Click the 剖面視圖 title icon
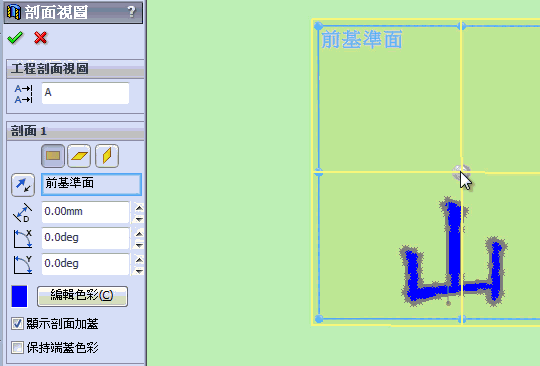Viewport: 540px width, 366px height. point(14,12)
